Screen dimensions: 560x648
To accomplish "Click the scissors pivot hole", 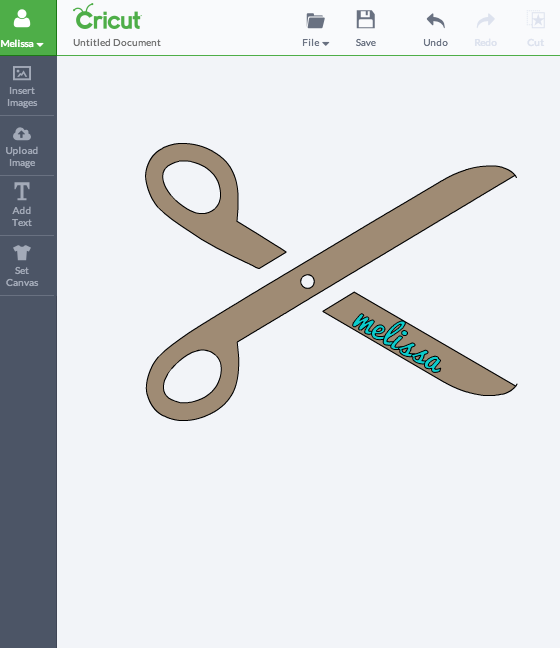I will tap(307, 282).
